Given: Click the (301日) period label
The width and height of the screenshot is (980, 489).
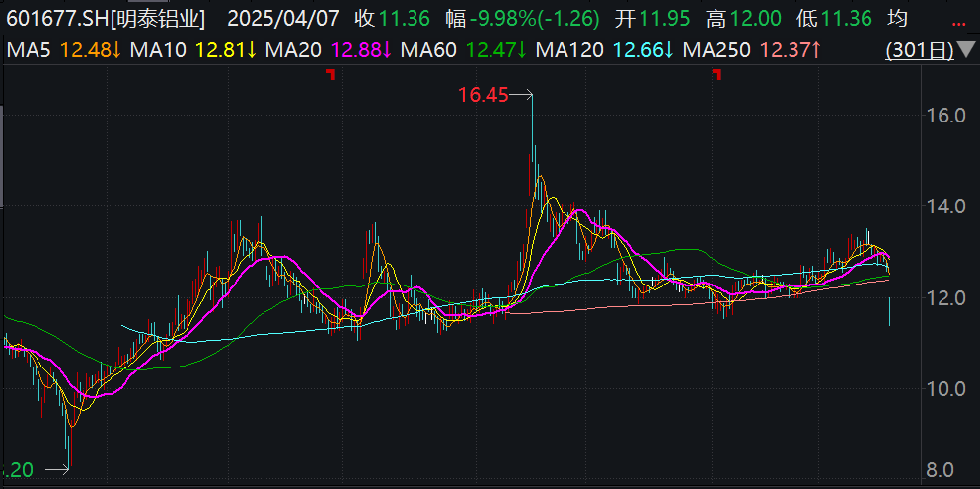Looking at the screenshot, I should coord(919,49).
